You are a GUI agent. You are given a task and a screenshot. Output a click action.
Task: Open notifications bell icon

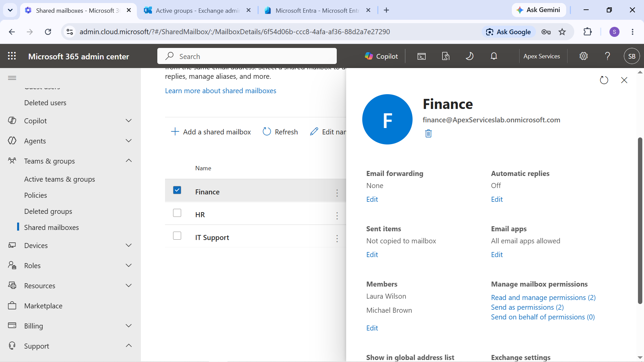click(494, 56)
